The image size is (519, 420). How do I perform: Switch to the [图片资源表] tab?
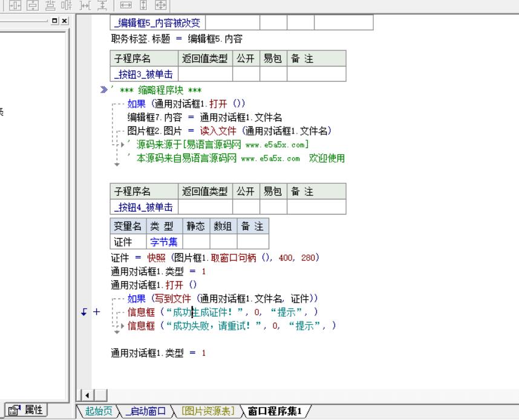[208, 411]
